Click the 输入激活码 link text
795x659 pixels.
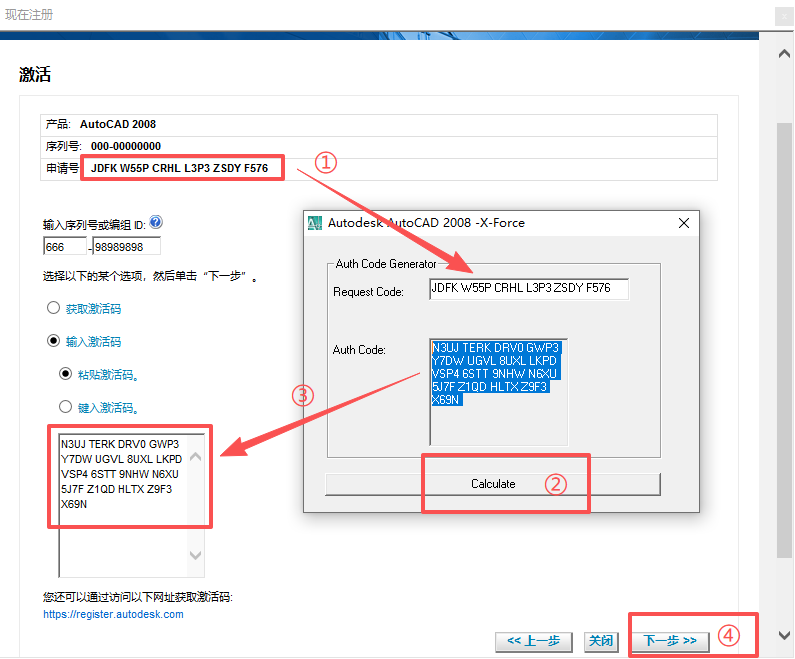[x=93, y=342]
